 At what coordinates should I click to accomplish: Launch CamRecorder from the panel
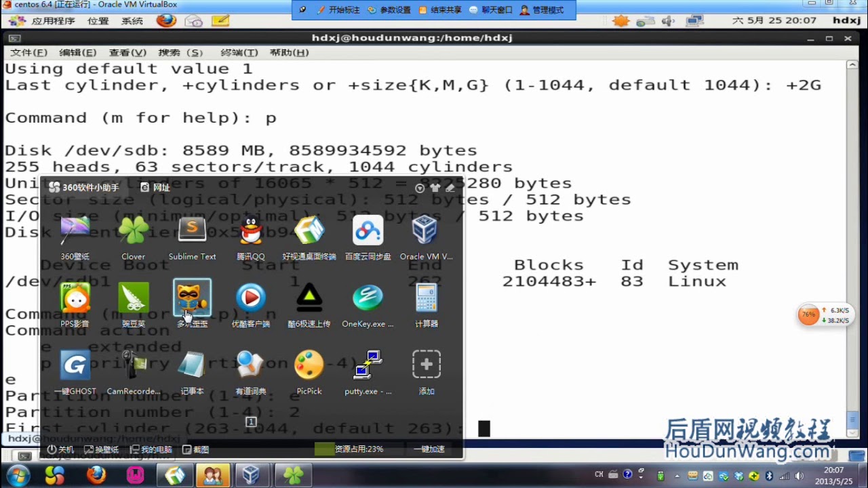(134, 365)
